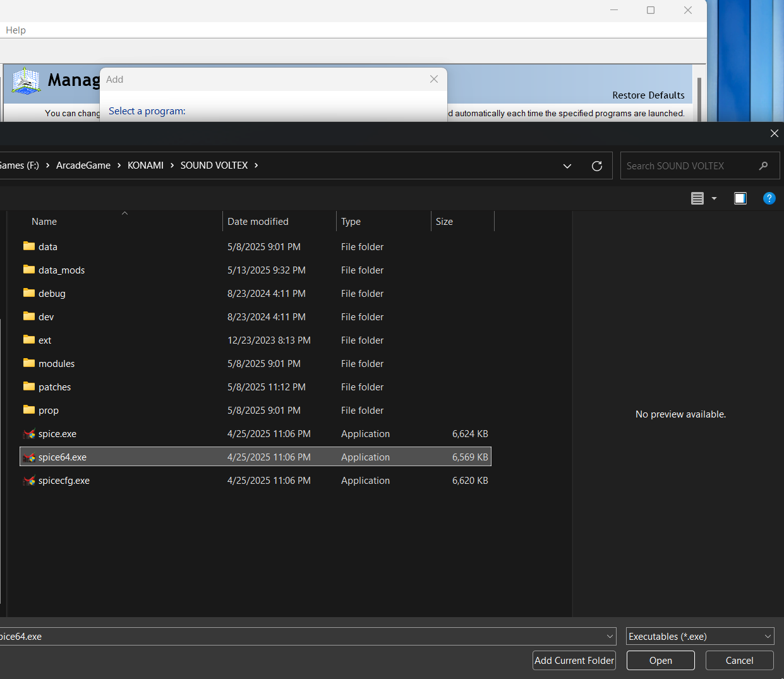Open the view layout options icon
Image resolution: width=784 pixels, height=679 pixels.
697,198
